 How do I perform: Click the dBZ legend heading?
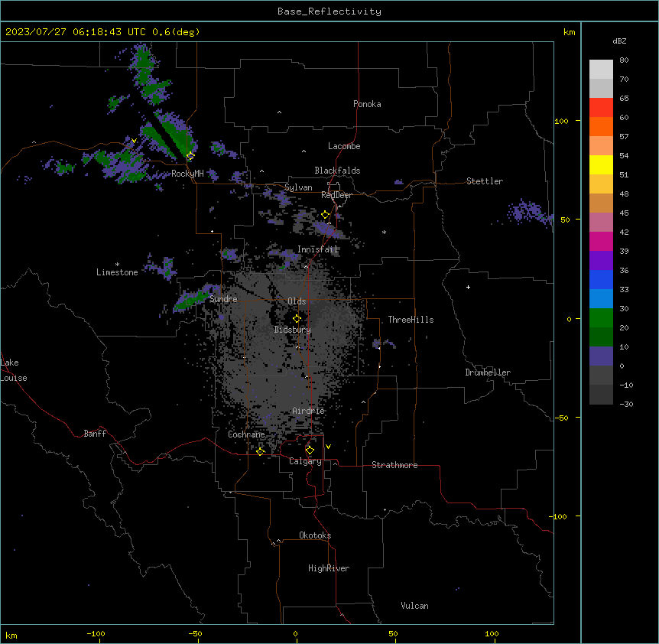click(x=619, y=41)
